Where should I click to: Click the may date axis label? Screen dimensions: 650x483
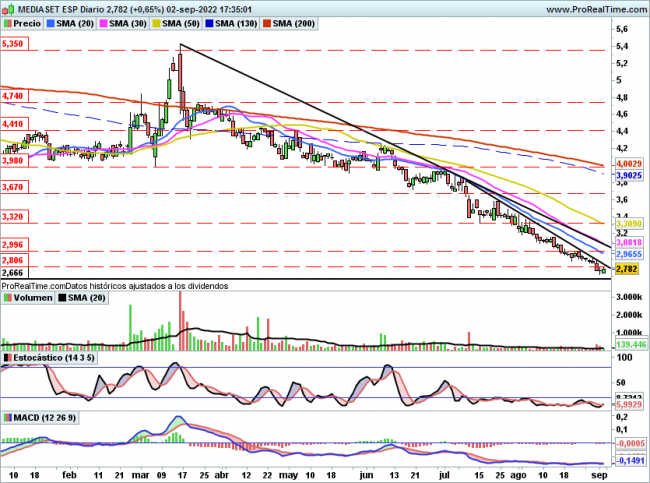coord(288,475)
